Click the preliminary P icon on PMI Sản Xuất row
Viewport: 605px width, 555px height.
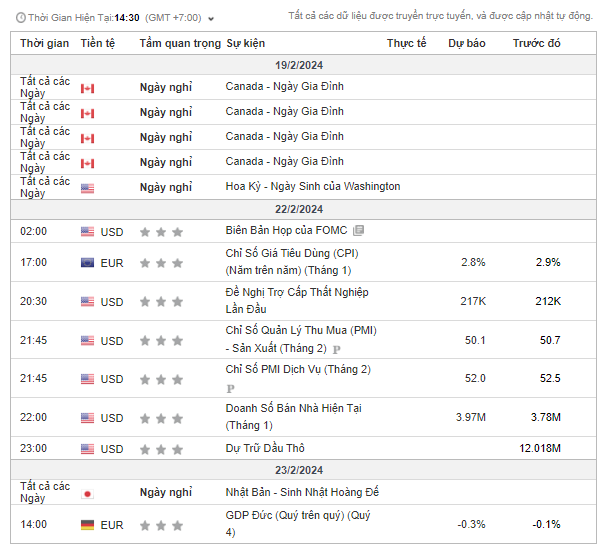pyautogui.click(x=337, y=349)
